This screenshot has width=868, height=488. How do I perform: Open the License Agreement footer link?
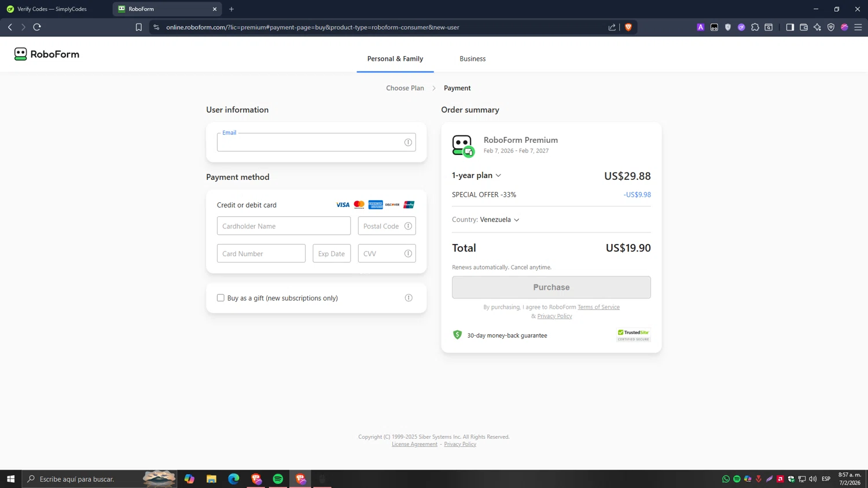pos(414,444)
